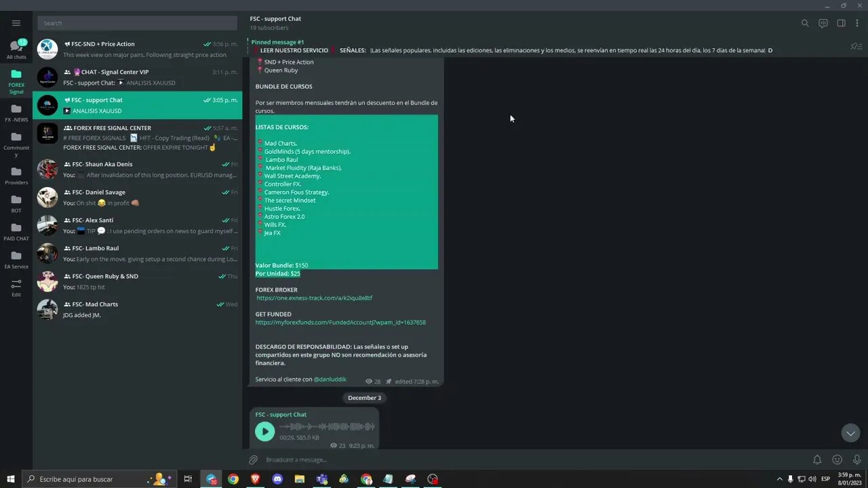Open the Community folder

[x=16, y=144]
